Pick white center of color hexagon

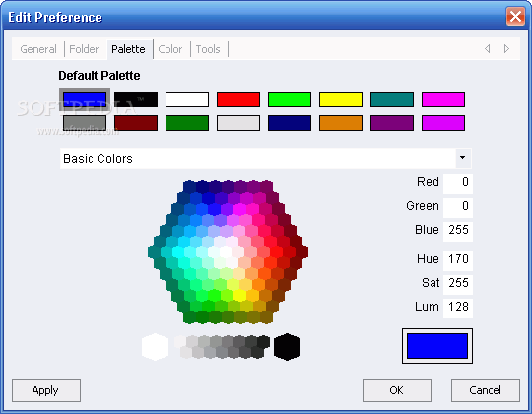coord(226,252)
